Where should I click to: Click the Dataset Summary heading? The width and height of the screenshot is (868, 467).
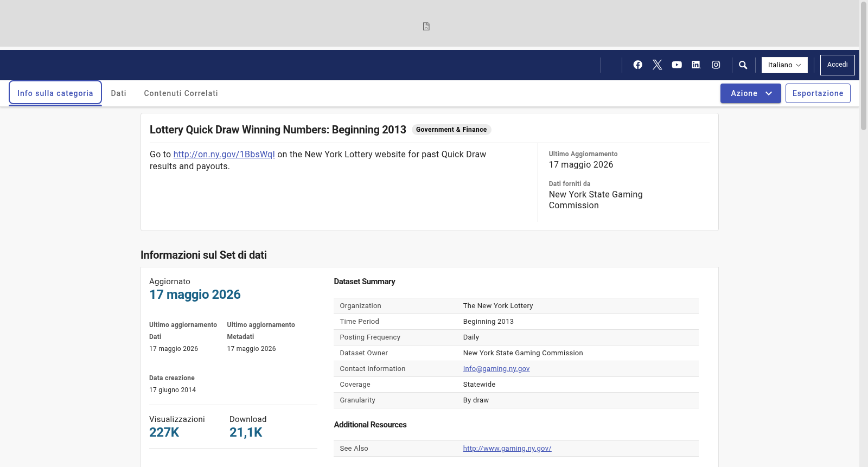365,282
